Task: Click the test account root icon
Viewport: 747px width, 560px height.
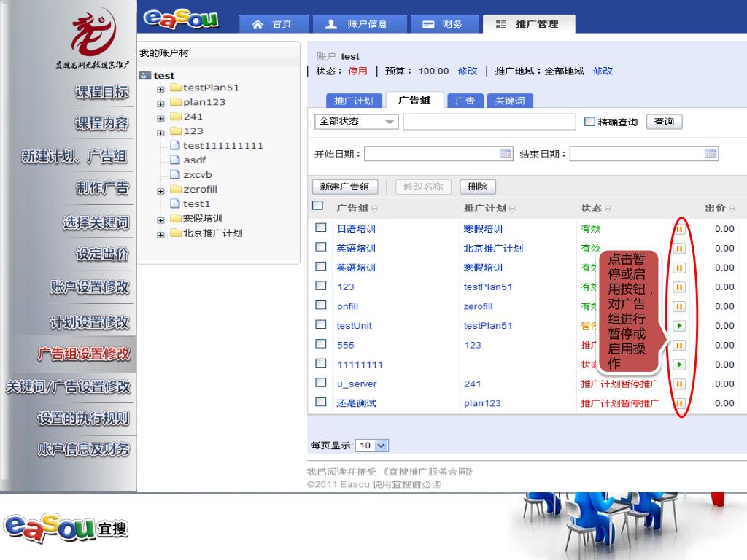Action: click(x=144, y=75)
